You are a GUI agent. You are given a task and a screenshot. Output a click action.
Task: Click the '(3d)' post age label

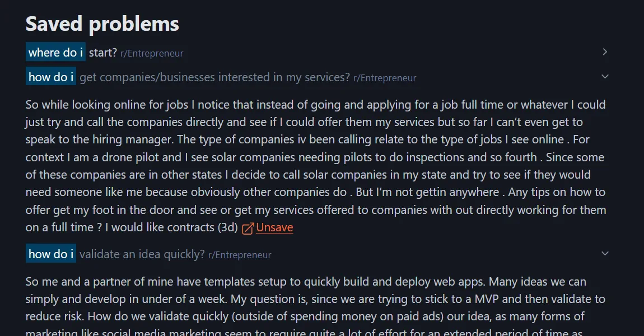227,228
